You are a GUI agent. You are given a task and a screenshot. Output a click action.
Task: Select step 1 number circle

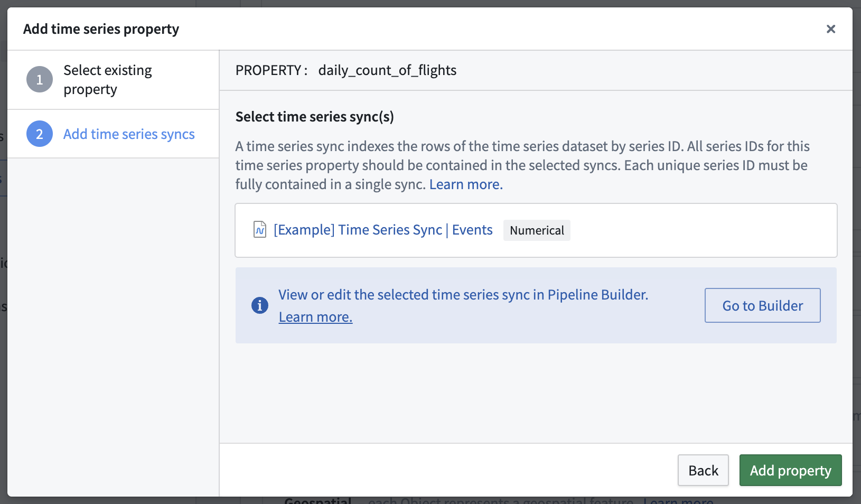pos(40,80)
